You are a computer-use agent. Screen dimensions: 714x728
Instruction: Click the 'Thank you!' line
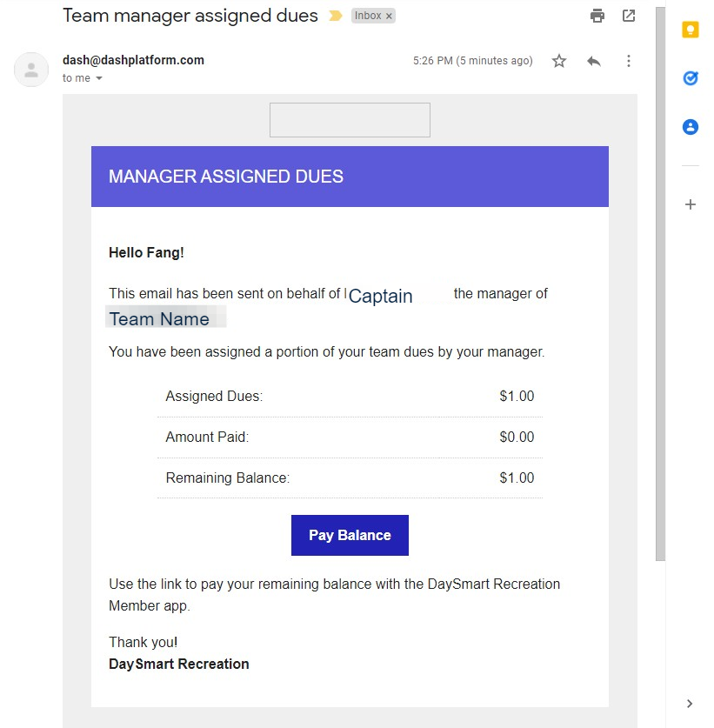pyautogui.click(x=143, y=642)
